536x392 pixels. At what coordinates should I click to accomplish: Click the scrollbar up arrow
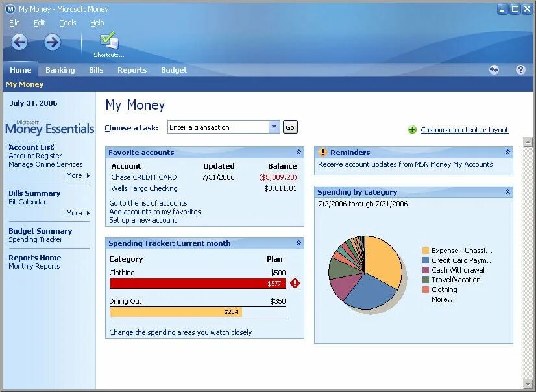(x=528, y=142)
